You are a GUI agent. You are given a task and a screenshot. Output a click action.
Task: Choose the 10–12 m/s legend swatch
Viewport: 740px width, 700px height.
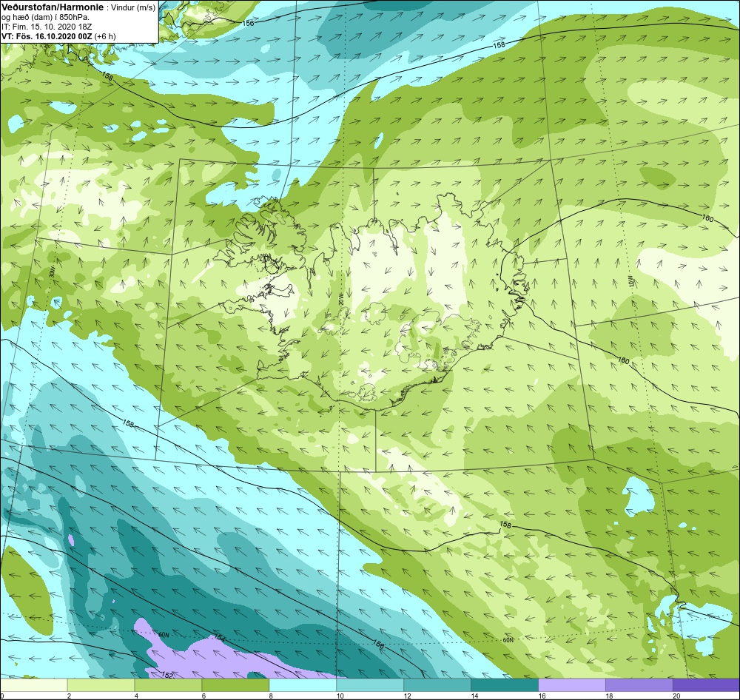[370, 684]
